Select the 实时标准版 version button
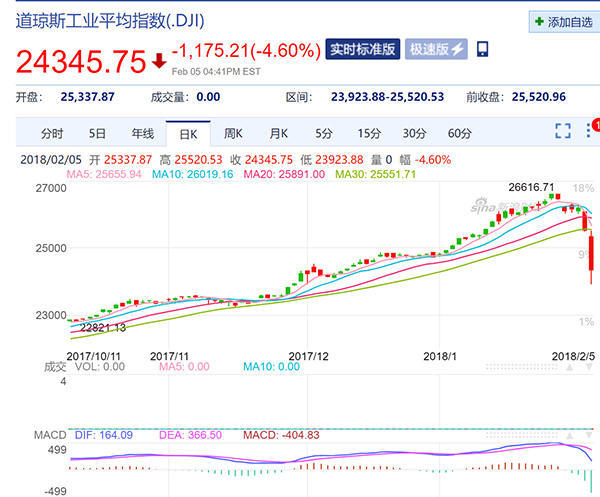Screen dimensions: 600x497 362,49
